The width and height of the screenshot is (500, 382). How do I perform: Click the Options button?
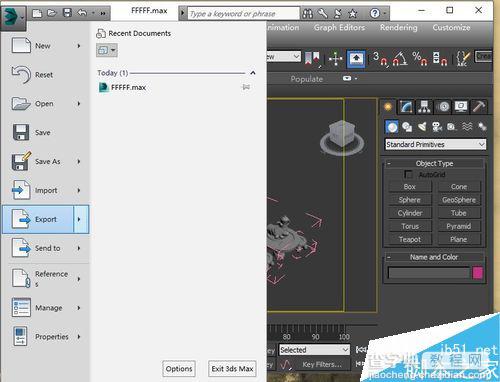tap(179, 369)
